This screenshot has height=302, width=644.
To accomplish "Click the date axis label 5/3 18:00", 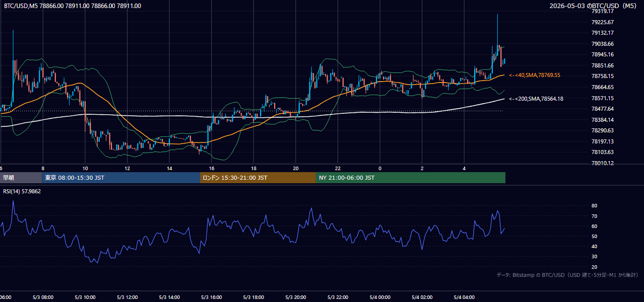I will (253, 297).
